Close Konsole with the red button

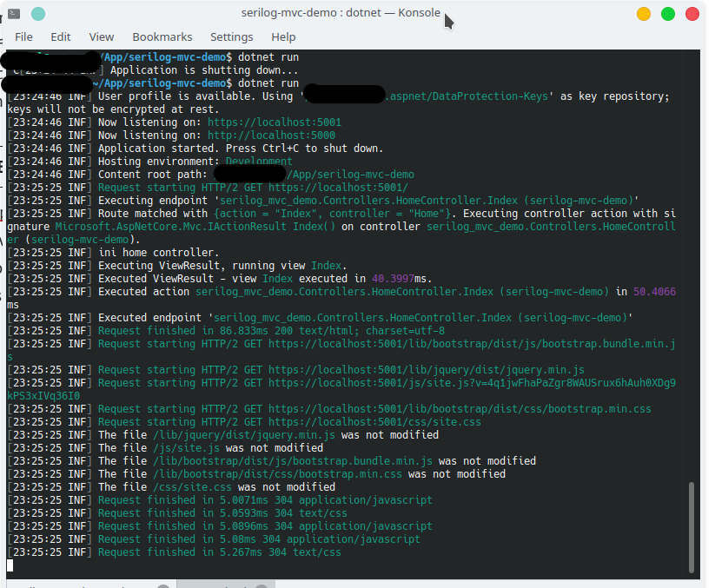(x=692, y=14)
